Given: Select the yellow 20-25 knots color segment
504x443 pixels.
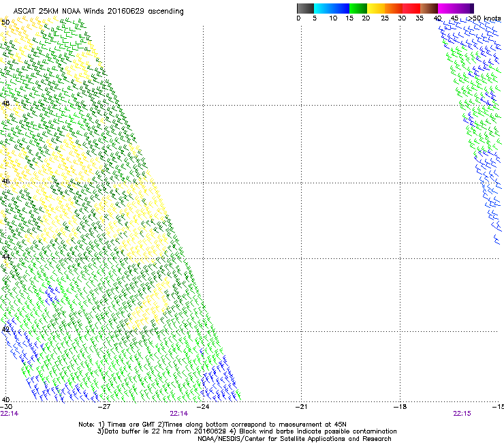Looking at the screenshot, I should click(376, 8).
